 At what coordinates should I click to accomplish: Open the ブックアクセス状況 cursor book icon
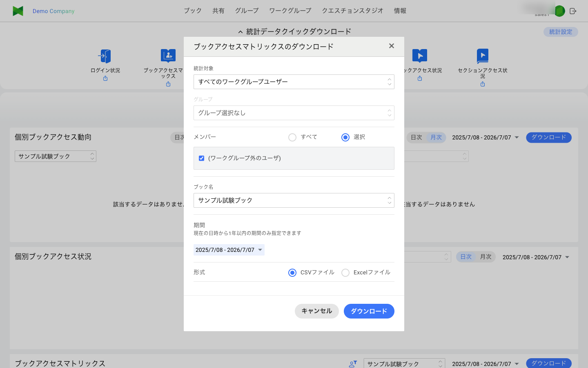(x=420, y=56)
